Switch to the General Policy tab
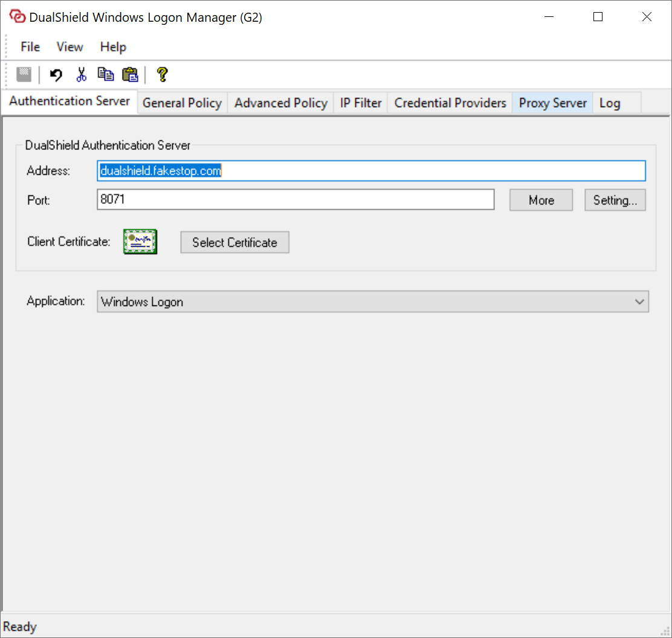 coord(182,103)
